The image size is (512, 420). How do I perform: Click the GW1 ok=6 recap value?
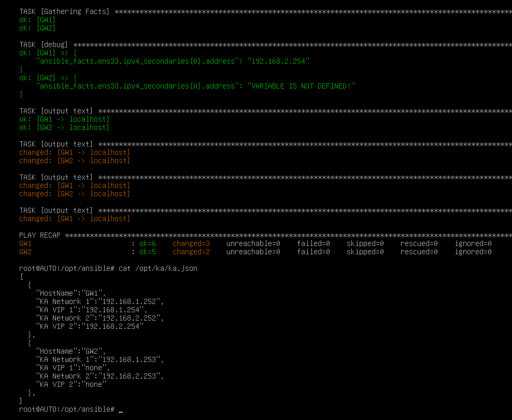click(x=148, y=243)
